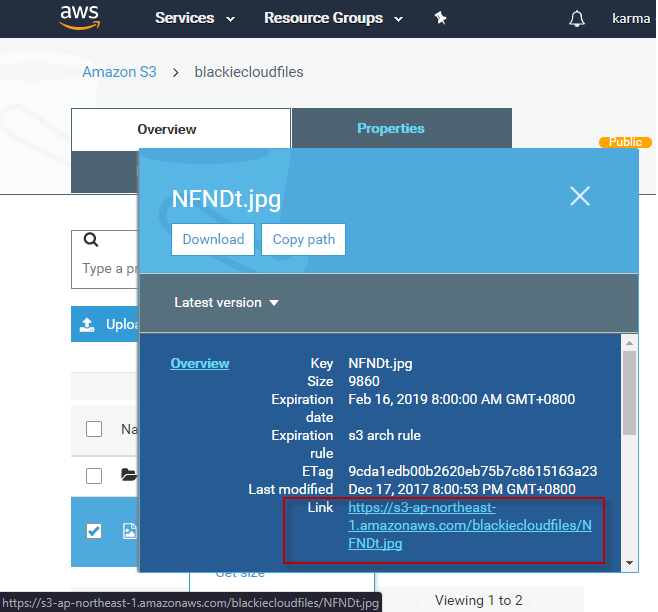Uncheck the selected file row checkbox
The image size is (658, 612).
94,531
